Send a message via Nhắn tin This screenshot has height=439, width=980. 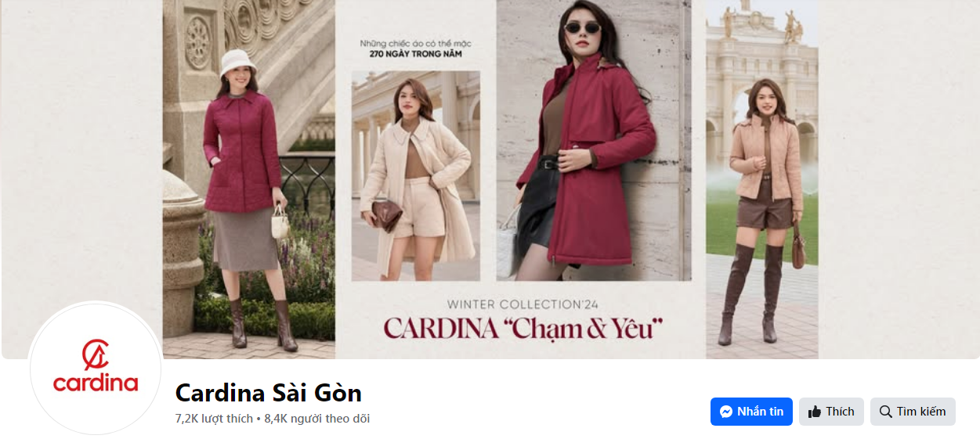(x=751, y=412)
